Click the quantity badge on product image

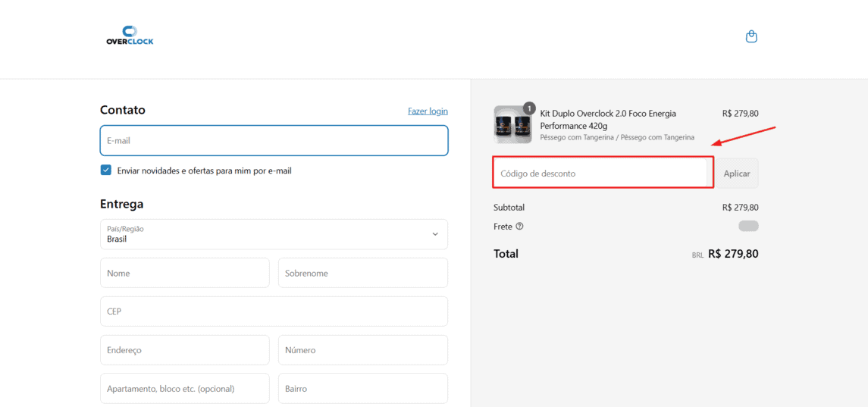coord(529,108)
